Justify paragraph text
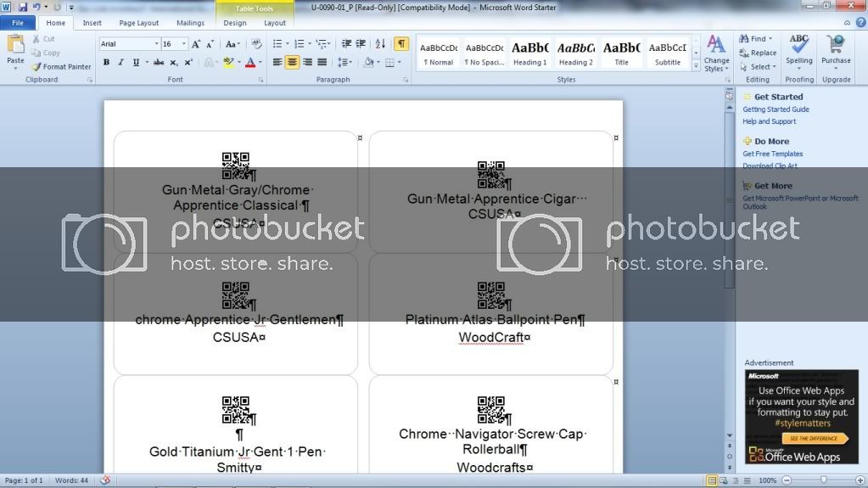Image resolution: width=868 pixels, height=488 pixels. pos(322,62)
